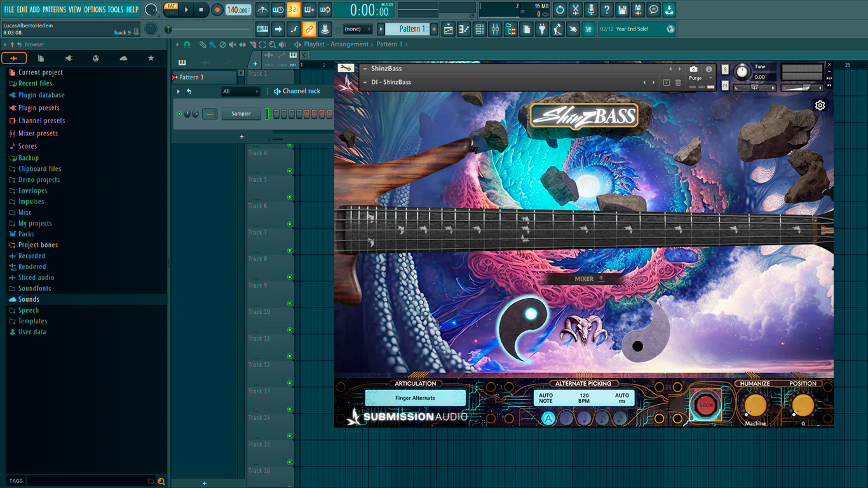Image resolution: width=868 pixels, height=488 pixels.
Task: Toggle the Kontakt Solo S button
Action: [725, 69]
